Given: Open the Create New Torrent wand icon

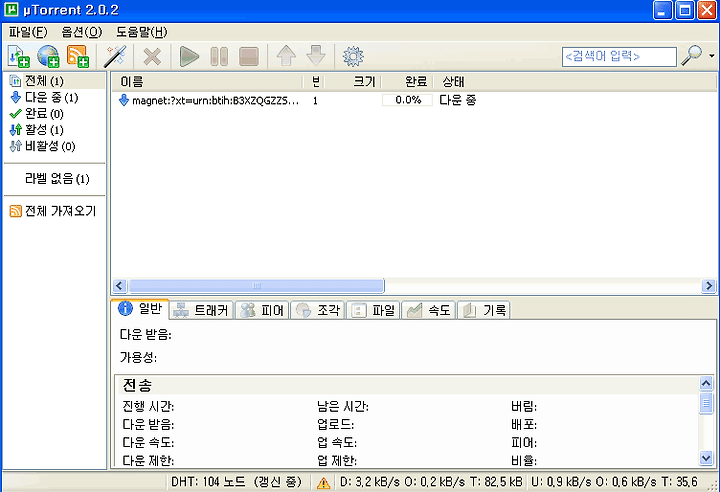Looking at the screenshot, I should [x=115, y=57].
